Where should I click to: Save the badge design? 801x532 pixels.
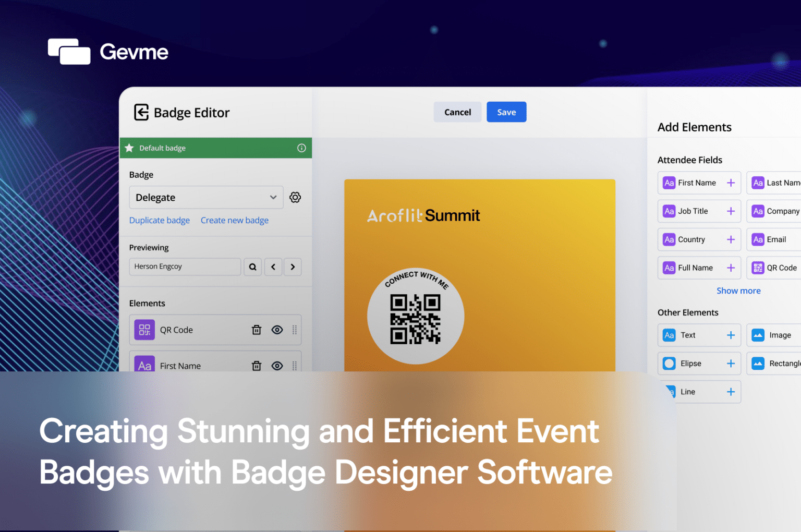point(506,112)
